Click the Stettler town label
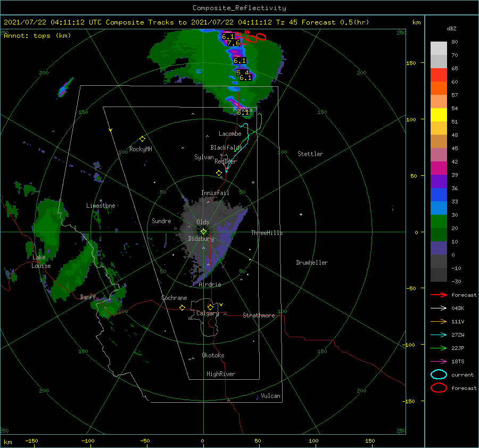The width and height of the screenshot is (479, 448). (x=310, y=154)
